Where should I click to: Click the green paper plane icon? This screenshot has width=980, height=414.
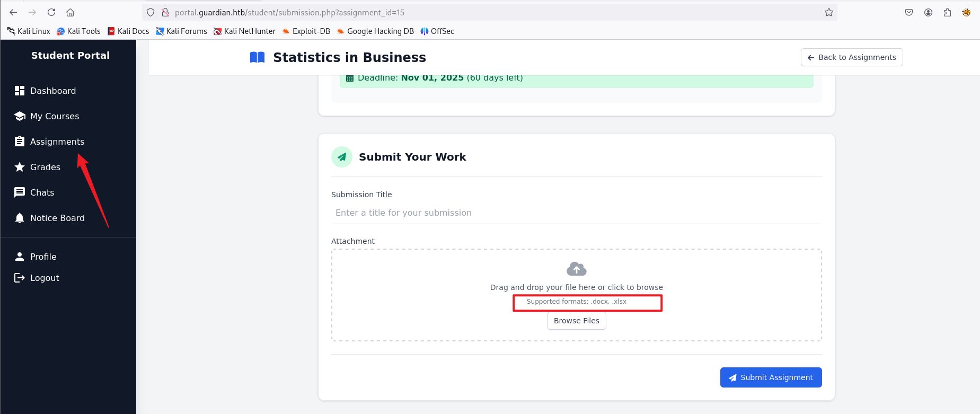342,157
